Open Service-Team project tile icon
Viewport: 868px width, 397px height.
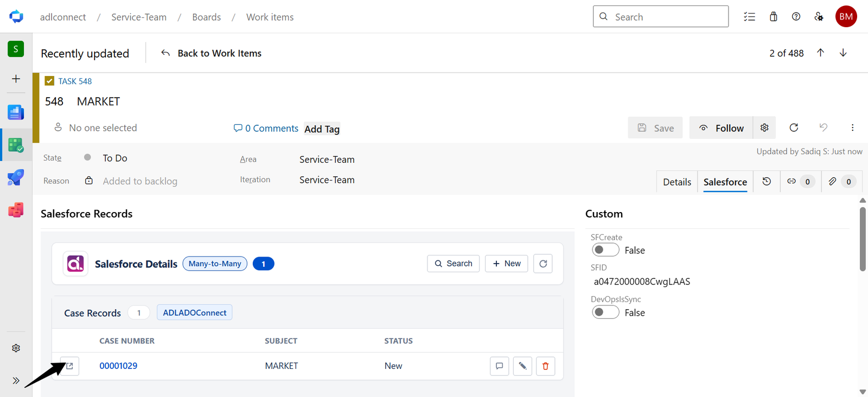pos(16,49)
